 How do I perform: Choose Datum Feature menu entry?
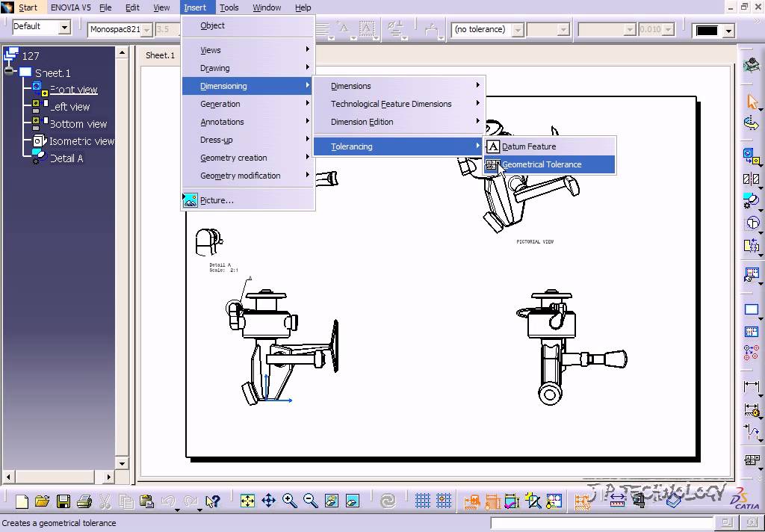[549, 146]
